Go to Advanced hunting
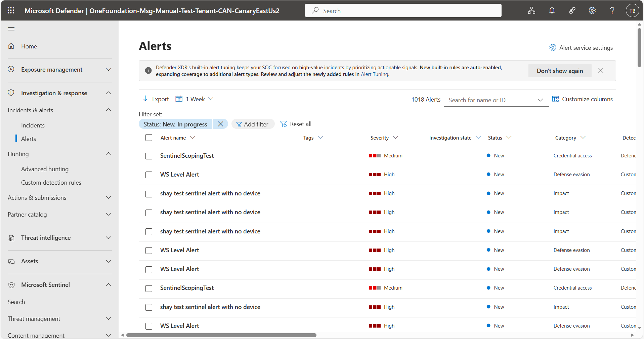Image resolution: width=644 pixels, height=339 pixels. click(x=45, y=169)
